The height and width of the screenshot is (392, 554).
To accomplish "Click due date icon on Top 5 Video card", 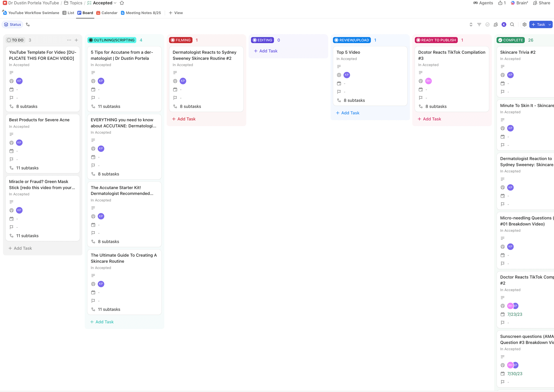I will (x=339, y=83).
